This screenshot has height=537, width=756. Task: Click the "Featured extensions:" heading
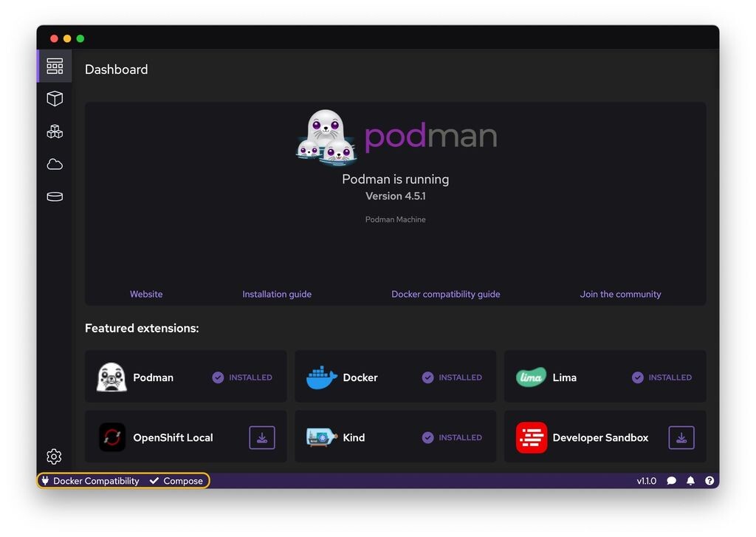click(x=142, y=328)
